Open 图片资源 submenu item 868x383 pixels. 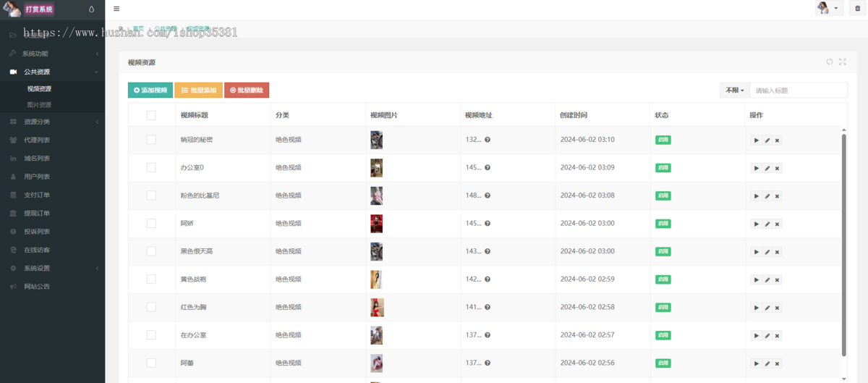39,105
